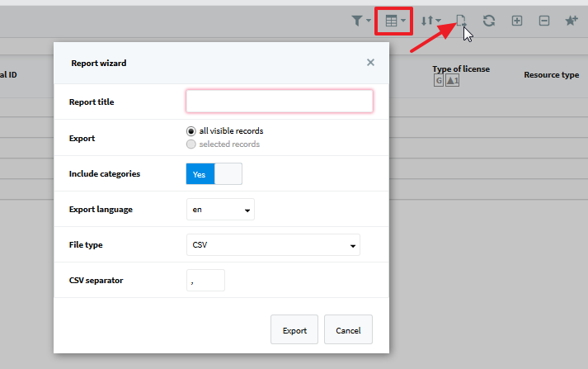This screenshot has width=588, height=369.
Task: Click the sort priority triangle badge
Action: (452, 80)
